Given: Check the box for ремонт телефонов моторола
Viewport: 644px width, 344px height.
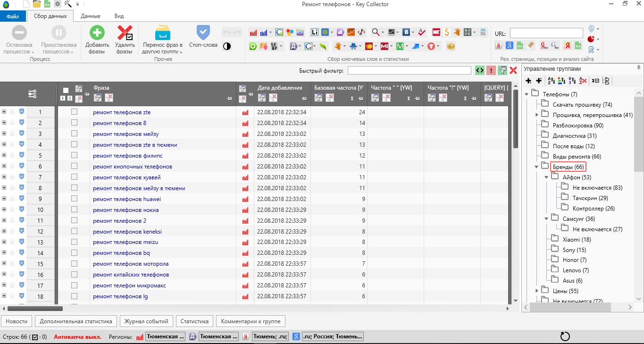Looking at the screenshot, I should (74, 263).
